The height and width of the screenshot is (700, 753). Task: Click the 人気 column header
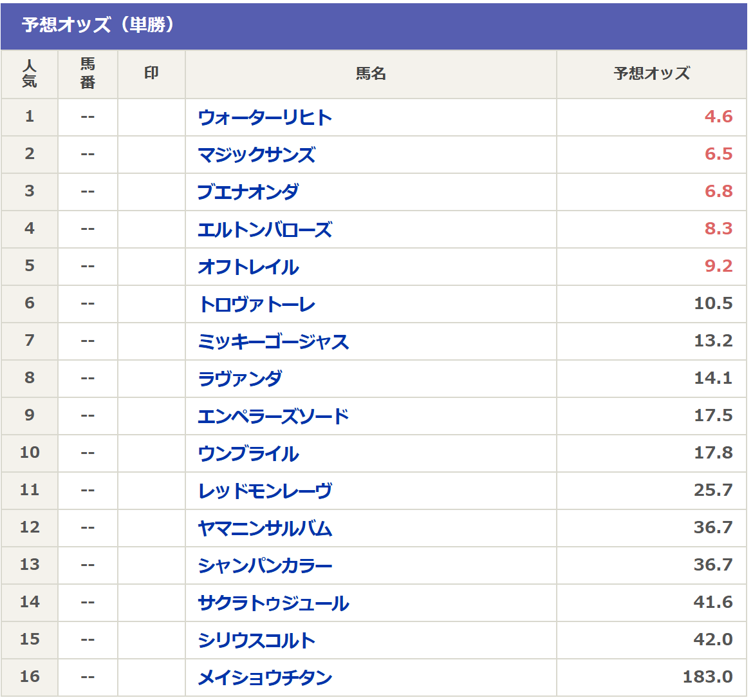tap(30, 74)
